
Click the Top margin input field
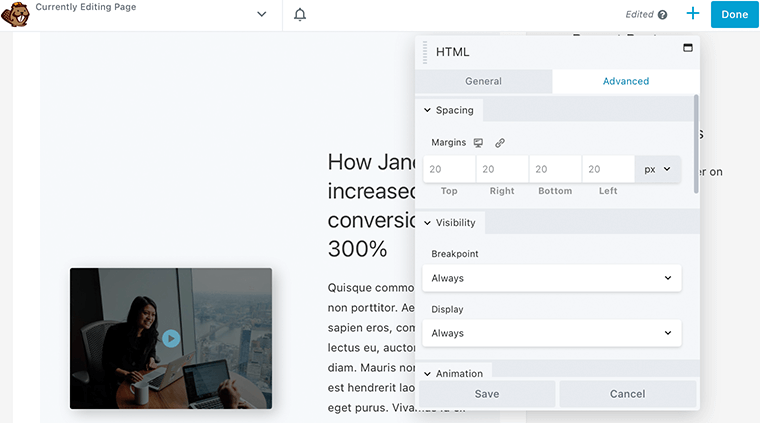click(449, 169)
